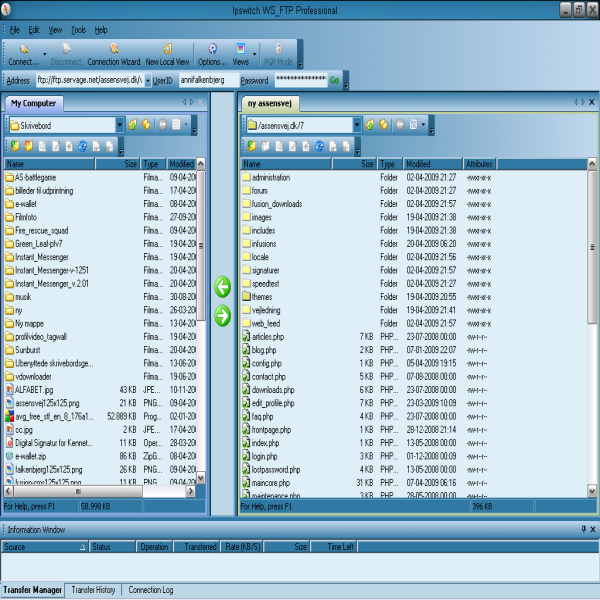Click the edit-file icon in remote toolbar
This screenshot has width=600, height=600.
click(x=292, y=146)
